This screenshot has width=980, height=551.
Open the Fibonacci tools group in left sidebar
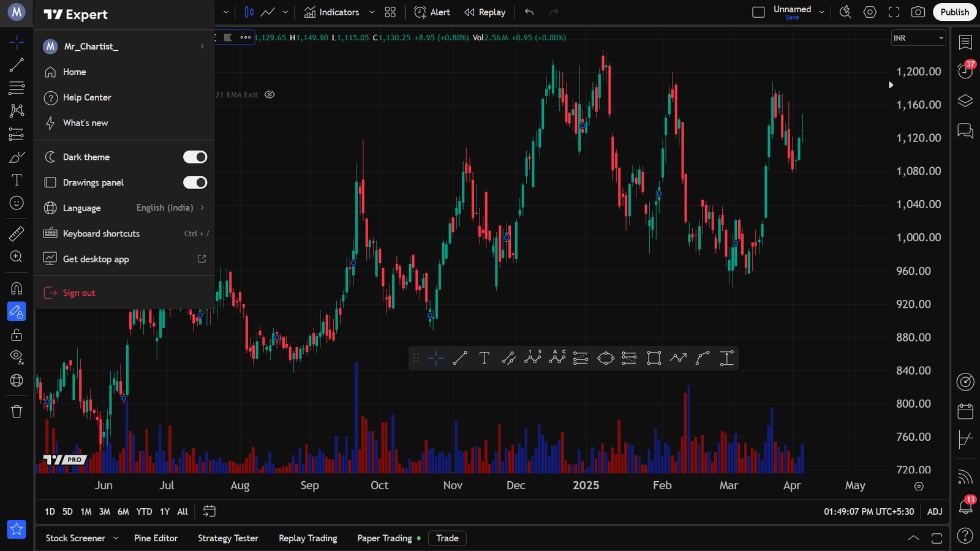17,88
